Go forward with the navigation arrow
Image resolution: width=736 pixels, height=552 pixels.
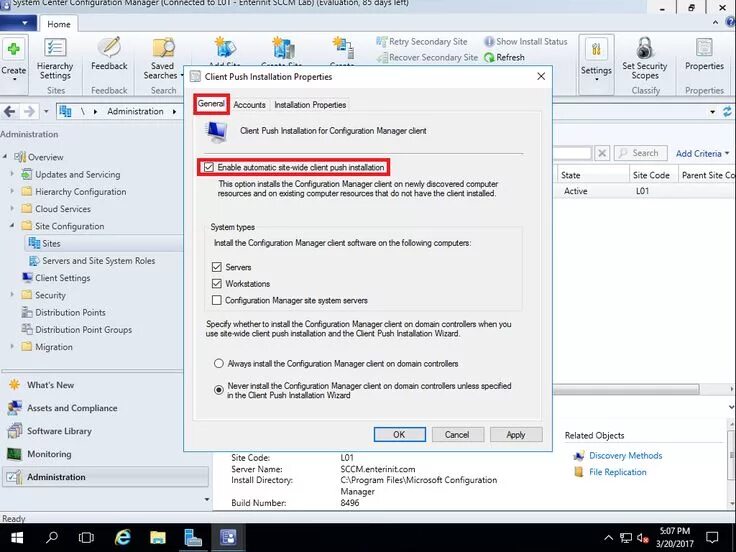click(29, 112)
